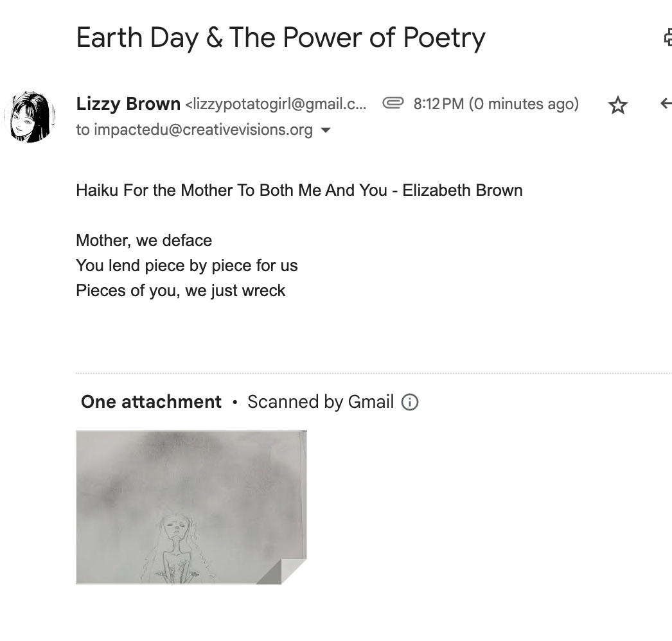Click the "(0 minutes ago)" text
This screenshot has width=672, height=641.
click(524, 104)
